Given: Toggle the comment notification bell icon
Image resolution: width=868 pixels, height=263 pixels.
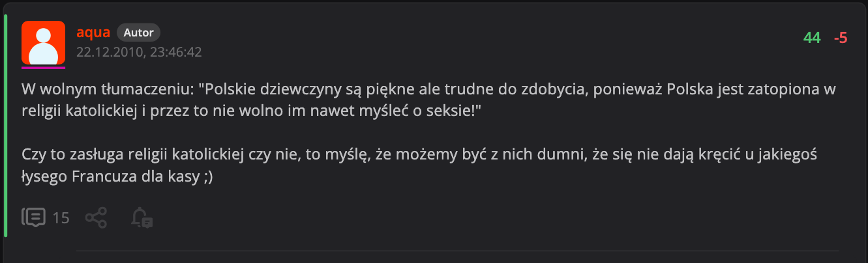Looking at the screenshot, I should point(142,217).
